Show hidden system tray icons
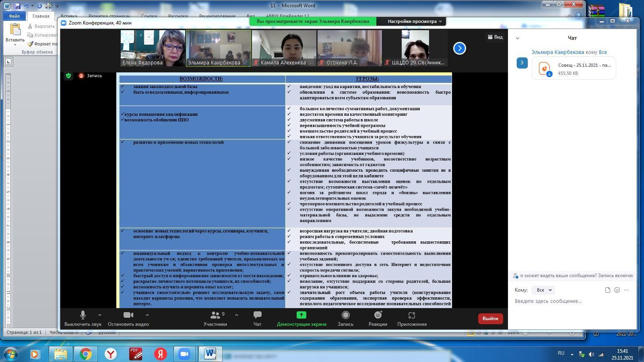Screen dimensions: 644x362 (x=572, y=354)
